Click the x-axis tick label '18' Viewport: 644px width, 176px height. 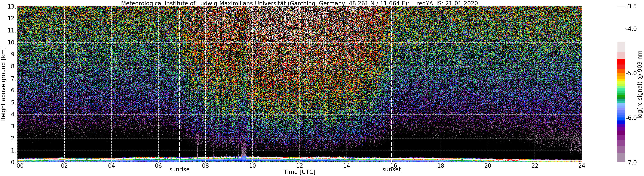[441, 166]
